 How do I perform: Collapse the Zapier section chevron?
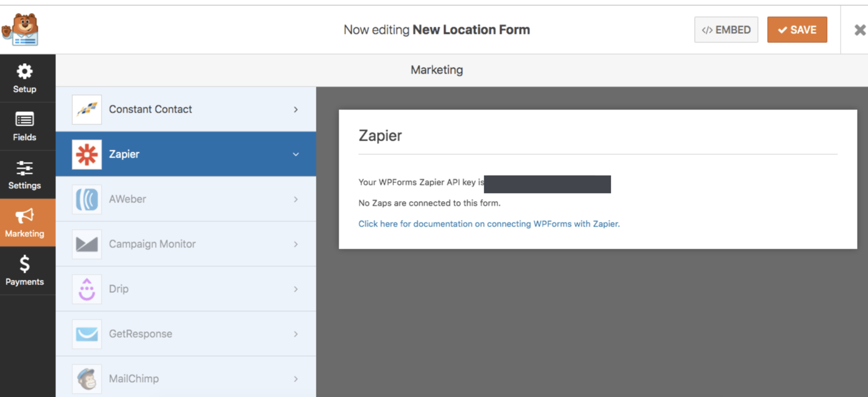[x=296, y=154]
